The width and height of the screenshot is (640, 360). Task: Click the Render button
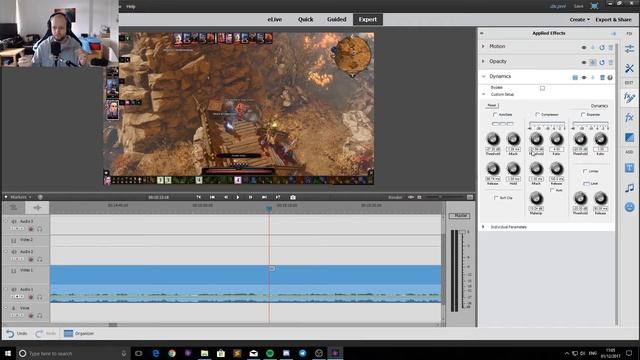(x=395, y=197)
